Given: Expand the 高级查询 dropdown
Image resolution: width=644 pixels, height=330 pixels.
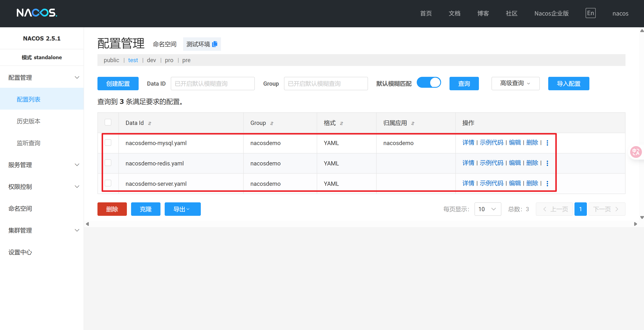Looking at the screenshot, I should (x=515, y=83).
